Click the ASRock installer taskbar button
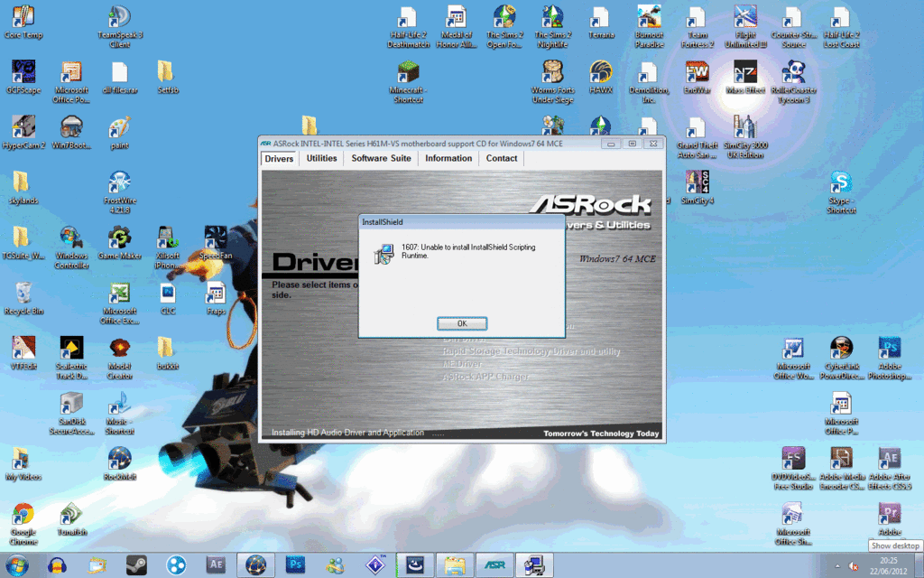924x578 pixels. click(494, 565)
